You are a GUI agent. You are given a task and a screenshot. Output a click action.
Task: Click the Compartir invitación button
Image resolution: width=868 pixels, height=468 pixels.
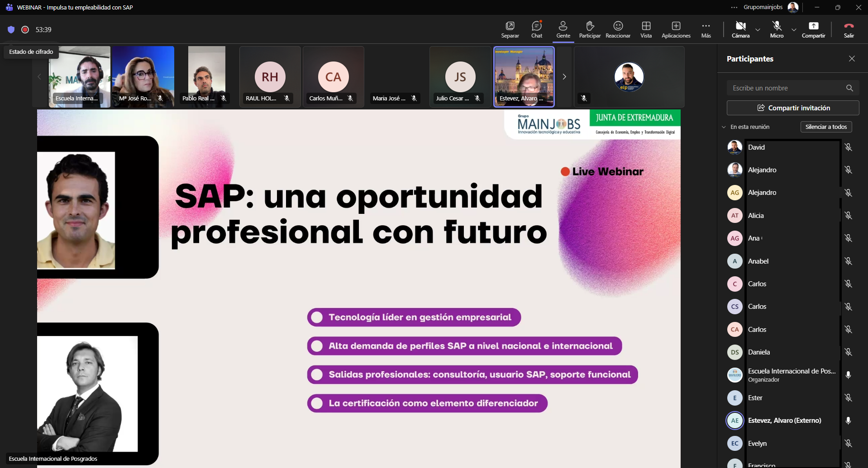793,108
